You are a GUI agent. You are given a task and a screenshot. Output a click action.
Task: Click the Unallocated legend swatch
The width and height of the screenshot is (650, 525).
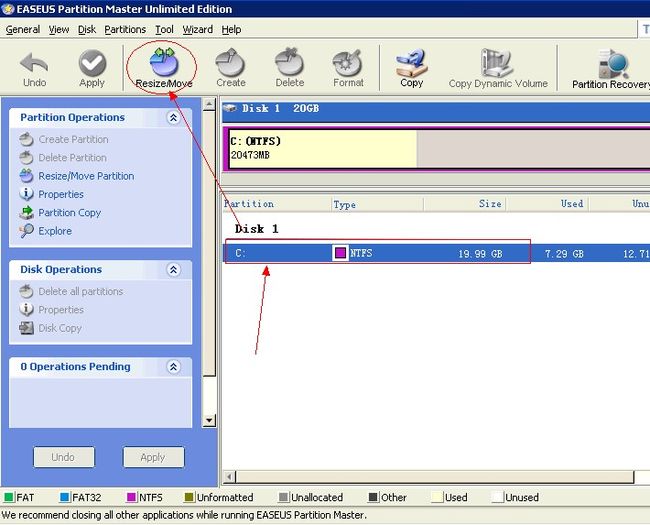pos(284,497)
